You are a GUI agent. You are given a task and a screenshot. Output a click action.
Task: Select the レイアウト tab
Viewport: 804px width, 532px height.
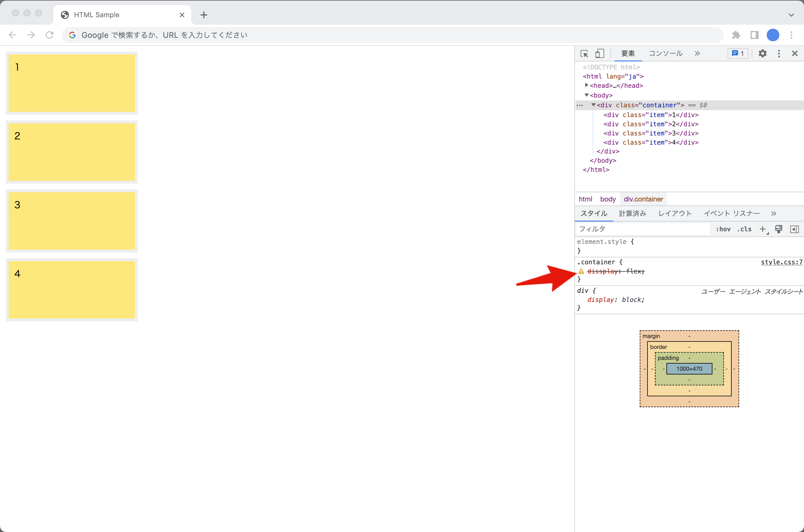tap(675, 213)
